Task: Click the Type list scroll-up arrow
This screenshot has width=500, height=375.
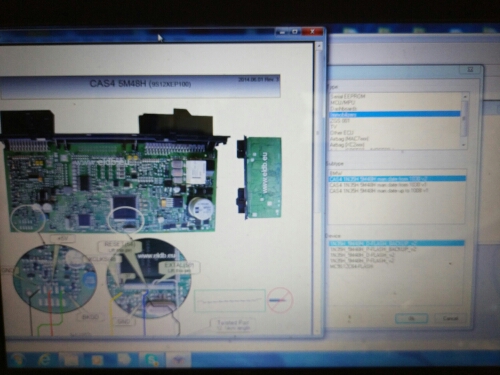Action: click(464, 96)
